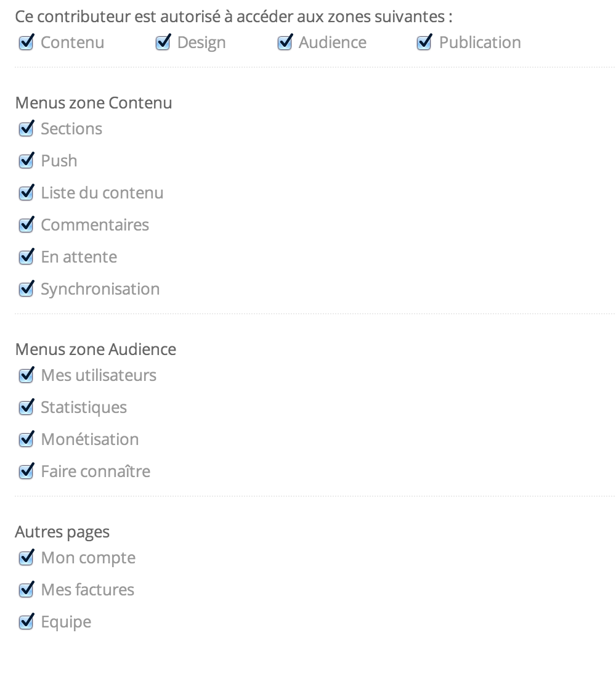
Task: Uncheck the Liste du contenu checkbox
Action: (26, 194)
